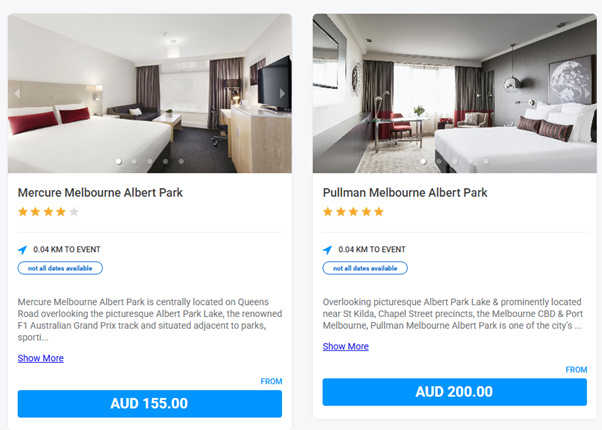The image size is (602, 430).
Task: Select the last carousel dot on Mercure photo
Action: click(181, 161)
